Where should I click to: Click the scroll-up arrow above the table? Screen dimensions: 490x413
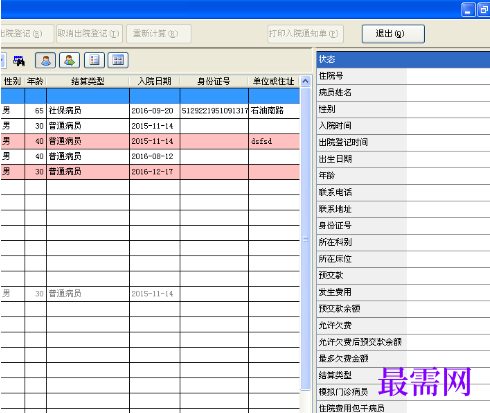click(x=305, y=81)
